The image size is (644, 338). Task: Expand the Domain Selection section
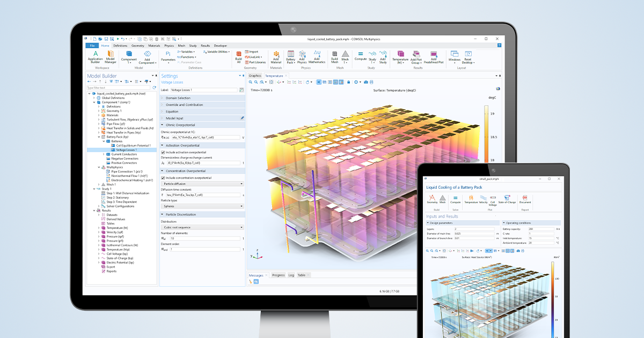coord(202,98)
